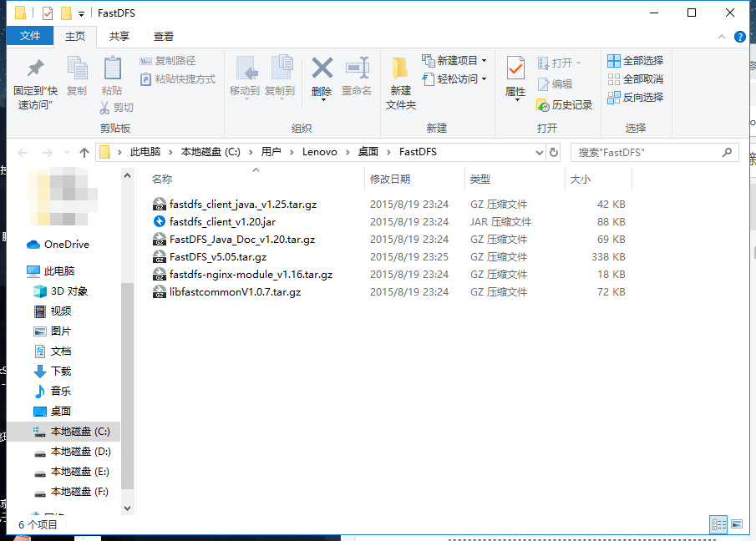Screen dimensions: 756x541
Task: Click the search magnifier icon
Action: (x=727, y=152)
